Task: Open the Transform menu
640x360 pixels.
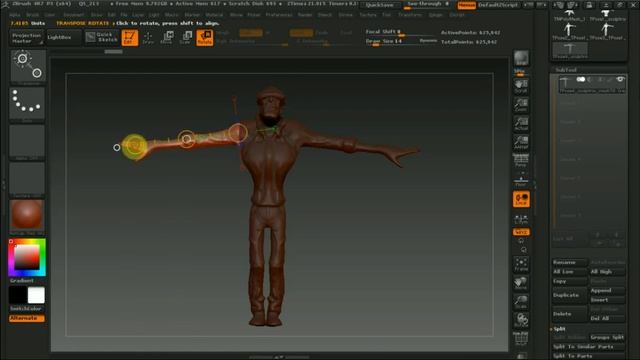Action: 410,15
